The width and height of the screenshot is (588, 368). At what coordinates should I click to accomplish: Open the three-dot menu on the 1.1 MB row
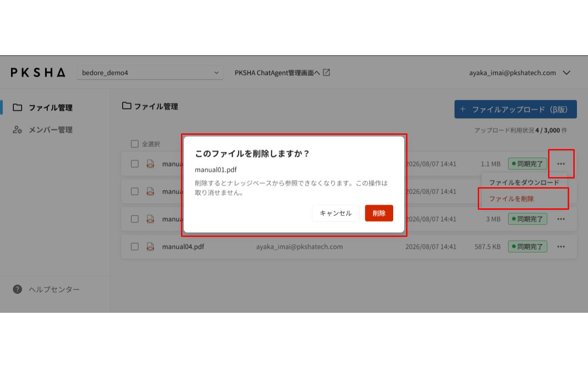(x=561, y=164)
